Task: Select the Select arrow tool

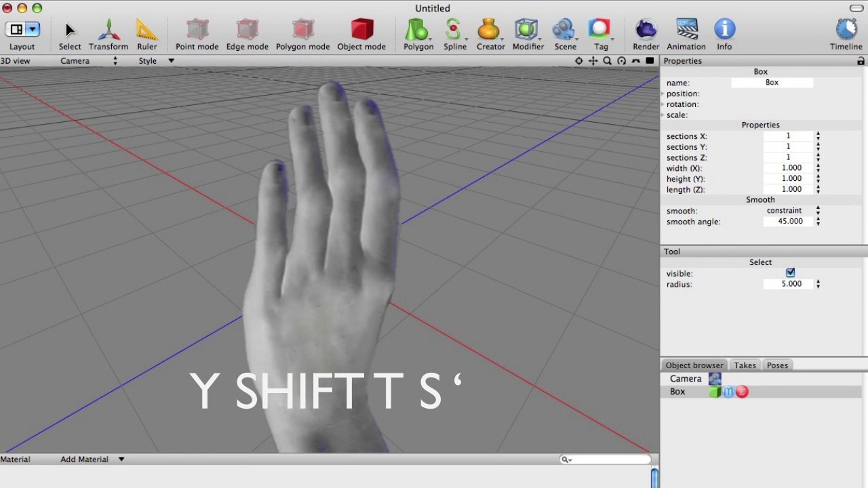Action: coord(69,34)
